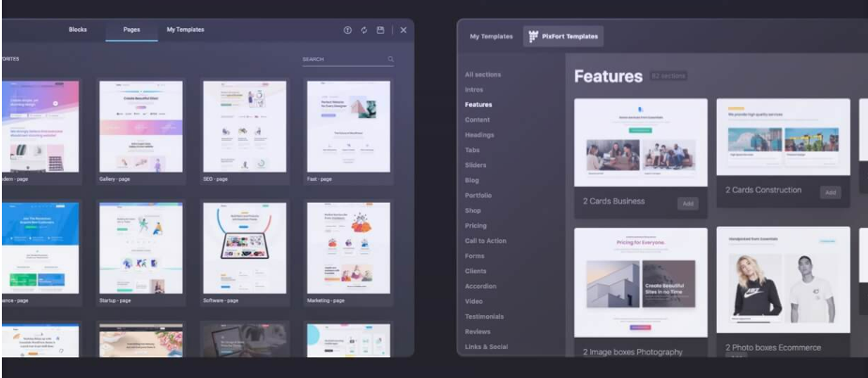Select Blog category
The width and height of the screenshot is (868, 378).
[472, 180]
